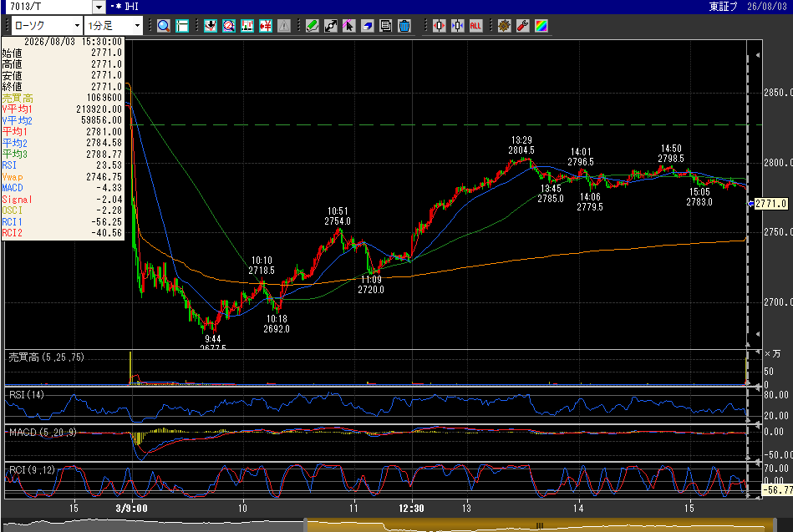Image resolution: width=793 pixels, height=532 pixels.
Task: Select the pointer object selection tool
Action: tap(349, 26)
